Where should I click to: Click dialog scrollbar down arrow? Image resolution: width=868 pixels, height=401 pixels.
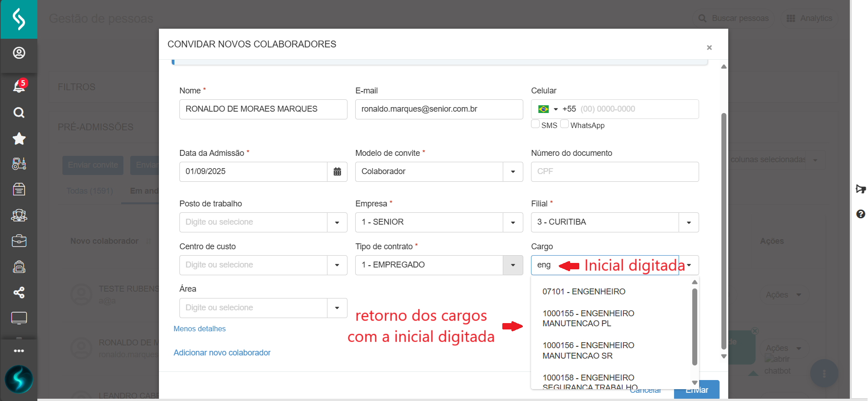coord(724,357)
